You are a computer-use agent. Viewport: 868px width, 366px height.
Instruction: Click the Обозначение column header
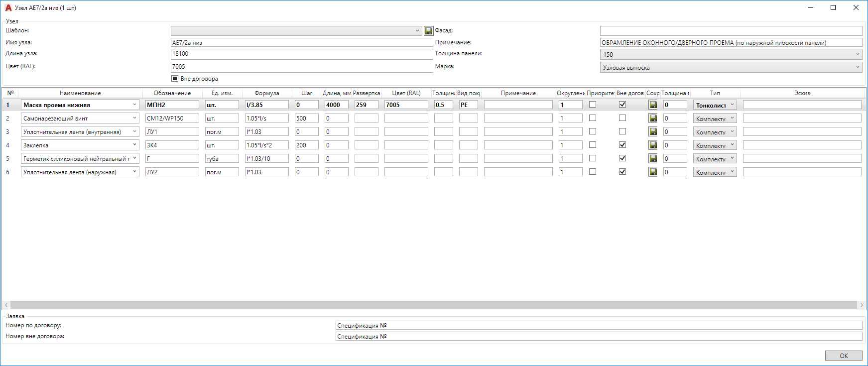click(x=172, y=93)
